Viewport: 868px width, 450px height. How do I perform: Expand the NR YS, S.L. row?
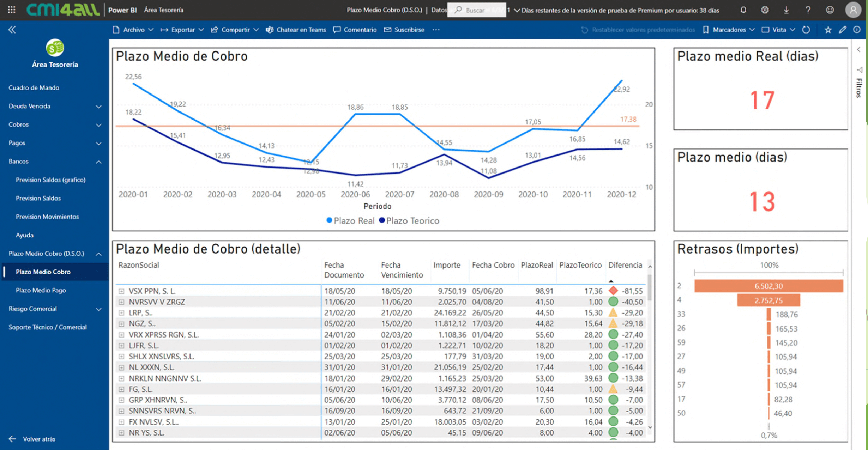click(x=121, y=433)
